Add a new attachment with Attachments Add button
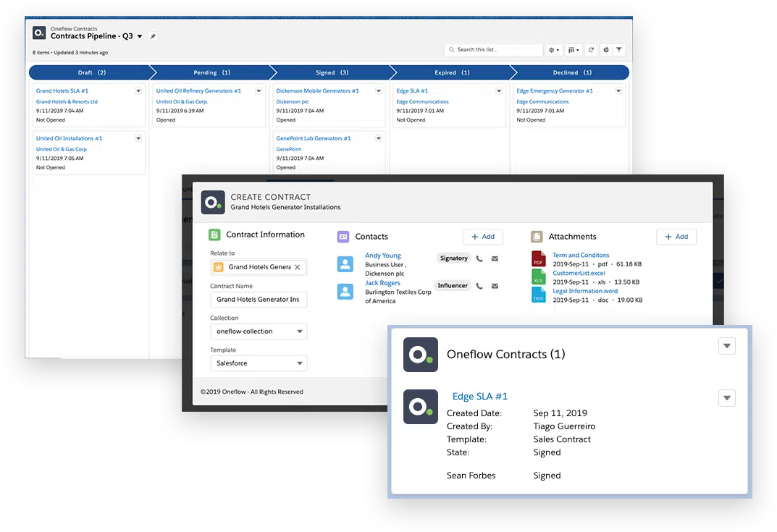This screenshot has height=532, width=777. tap(676, 237)
